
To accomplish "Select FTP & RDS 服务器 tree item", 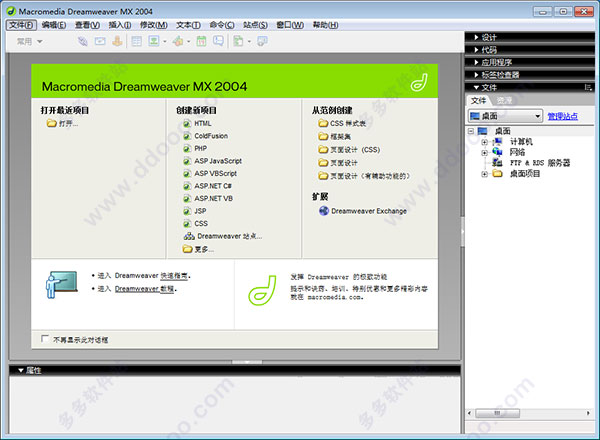I will pyautogui.click(x=540, y=163).
